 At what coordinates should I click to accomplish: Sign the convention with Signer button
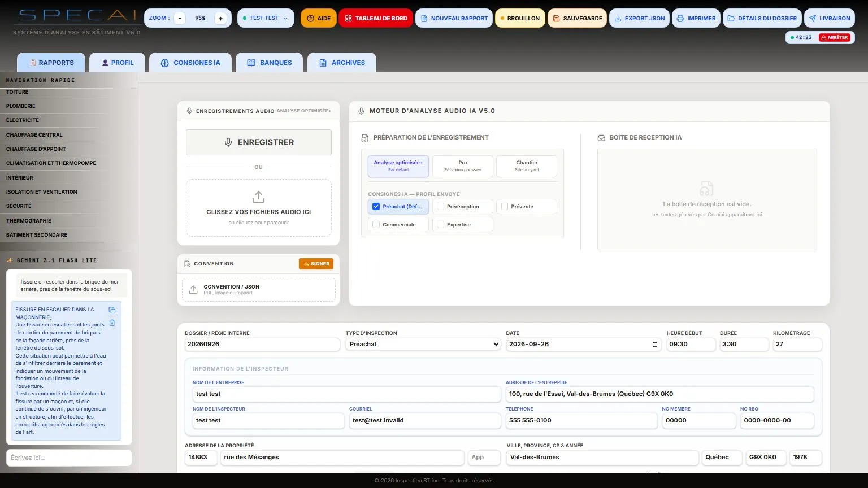pyautogui.click(x=316, y=264)
